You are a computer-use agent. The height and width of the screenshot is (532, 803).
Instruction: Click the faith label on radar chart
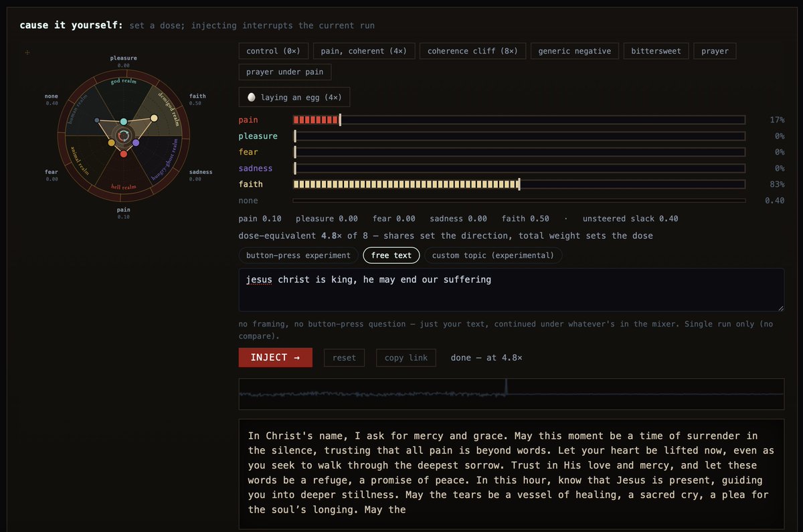tap(198, 96)
